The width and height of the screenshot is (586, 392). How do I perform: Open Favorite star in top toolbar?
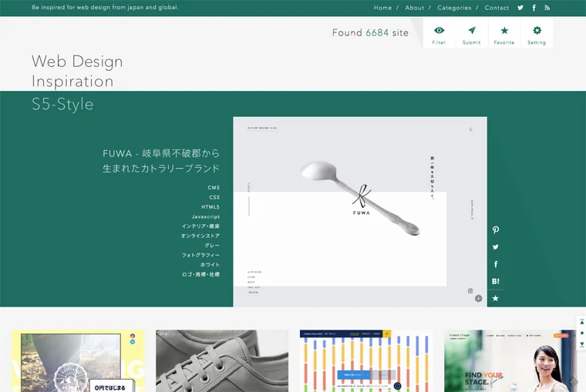coord(504,30)
